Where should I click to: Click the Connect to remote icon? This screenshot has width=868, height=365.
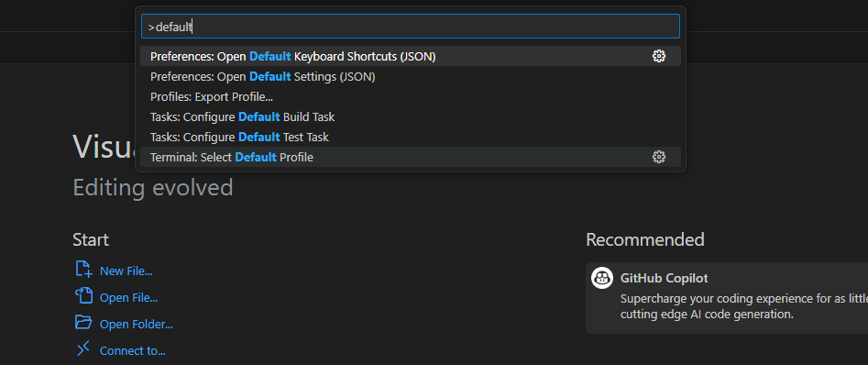click(83, 348)
